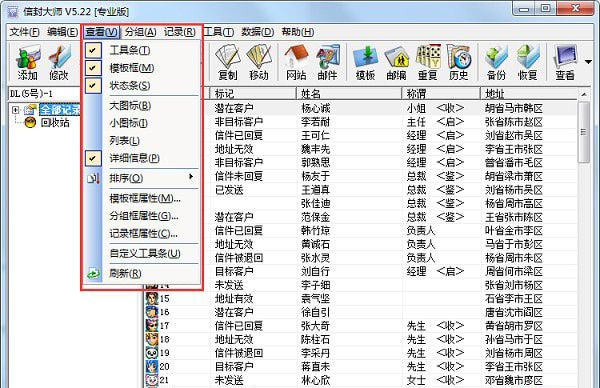Click the refresh icon beside 刷新(R)

(93, 273)
